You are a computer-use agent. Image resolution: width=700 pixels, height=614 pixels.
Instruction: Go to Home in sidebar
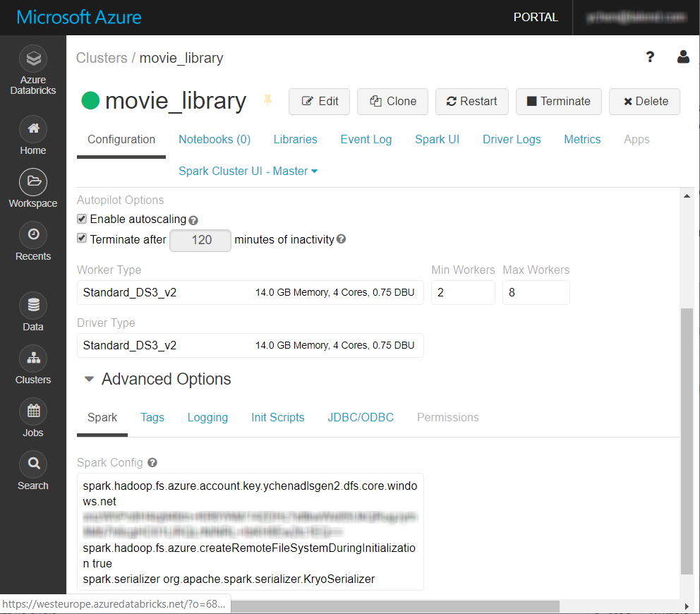33,136
